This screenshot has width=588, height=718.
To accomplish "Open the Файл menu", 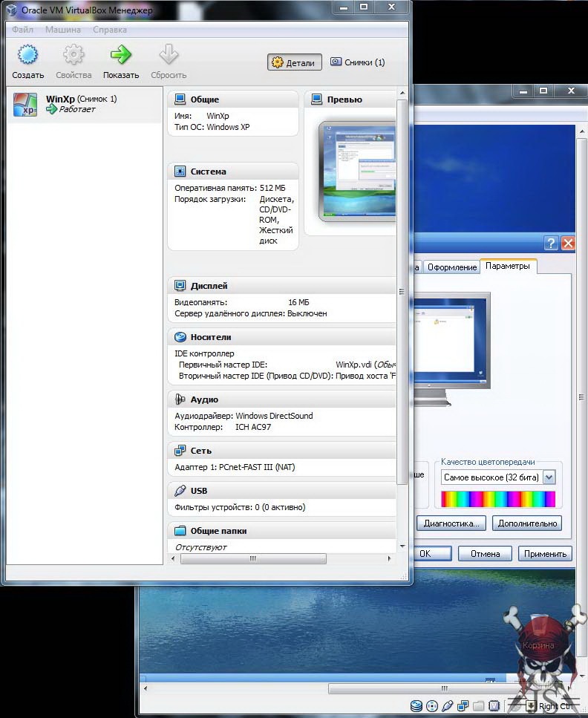I will click(22, 30).
